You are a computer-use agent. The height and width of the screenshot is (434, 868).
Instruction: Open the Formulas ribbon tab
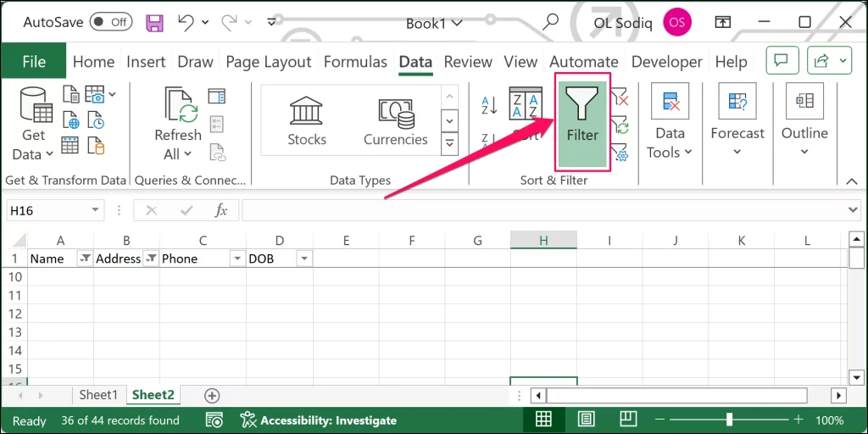355,62
